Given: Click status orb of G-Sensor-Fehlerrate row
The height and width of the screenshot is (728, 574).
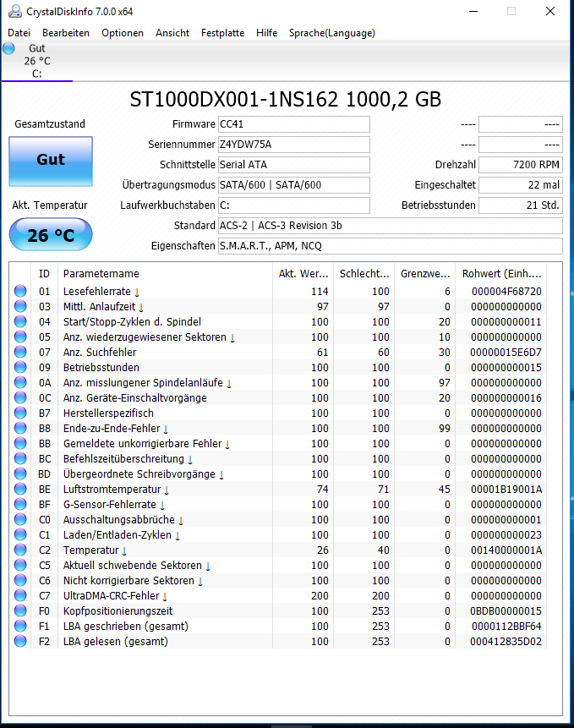Looking at the screenshot, I should [20, 504].
